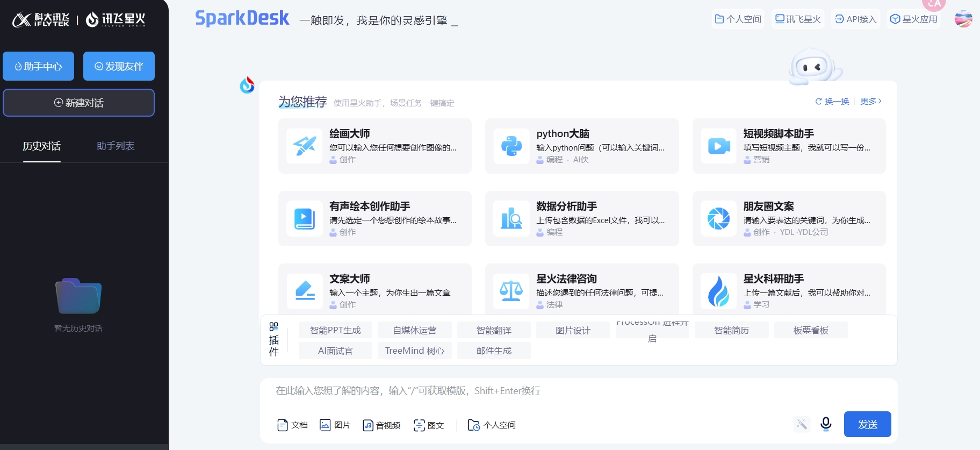
Task: Enable the 邮件生成 plugin
Action: pyautogui.click(x=494, y=351)
